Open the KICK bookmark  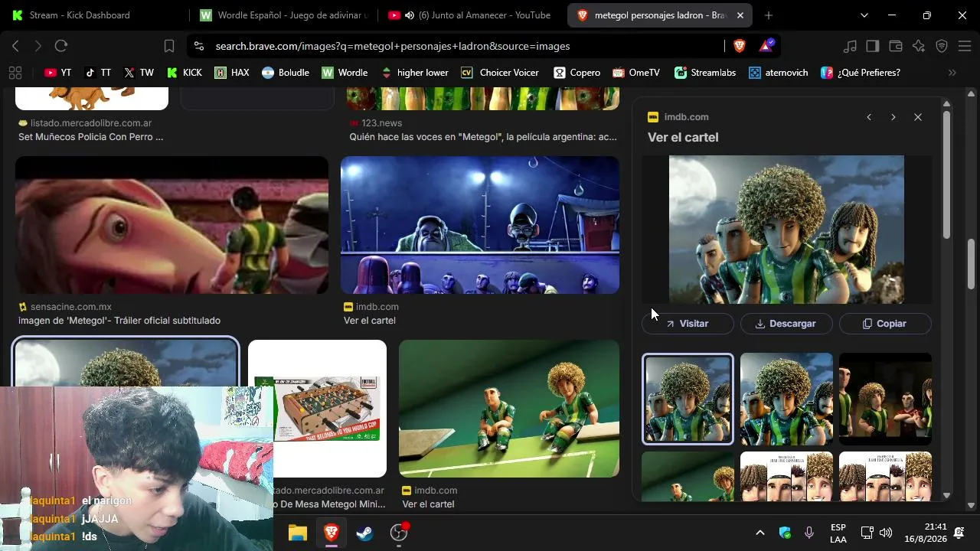(184, 73)
